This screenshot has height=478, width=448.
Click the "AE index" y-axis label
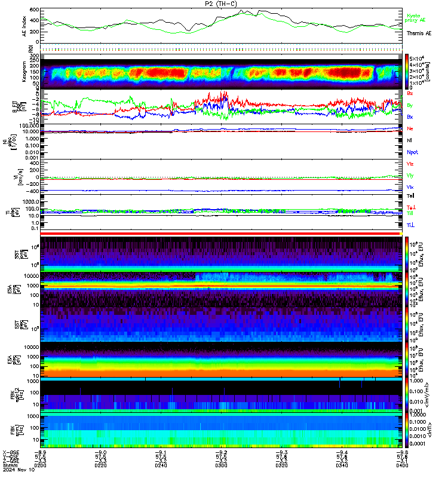(x=24, y=26)
